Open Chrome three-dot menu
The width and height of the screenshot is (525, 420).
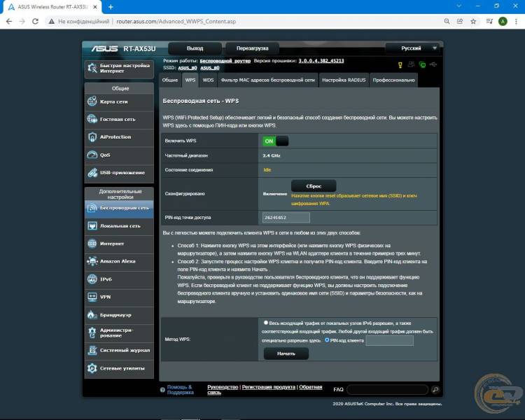point(516,22)
